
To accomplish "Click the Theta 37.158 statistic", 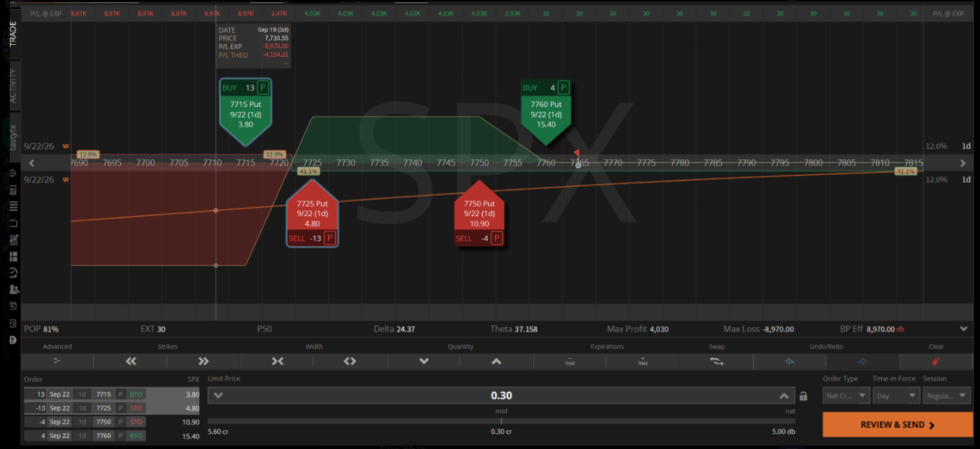I will pos(514,329).
